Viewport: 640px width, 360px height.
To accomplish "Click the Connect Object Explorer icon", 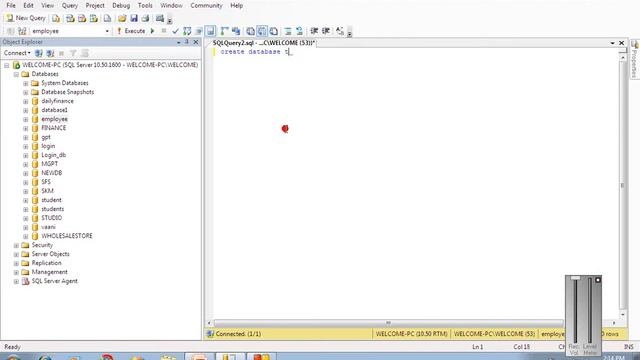I will 39,53.
